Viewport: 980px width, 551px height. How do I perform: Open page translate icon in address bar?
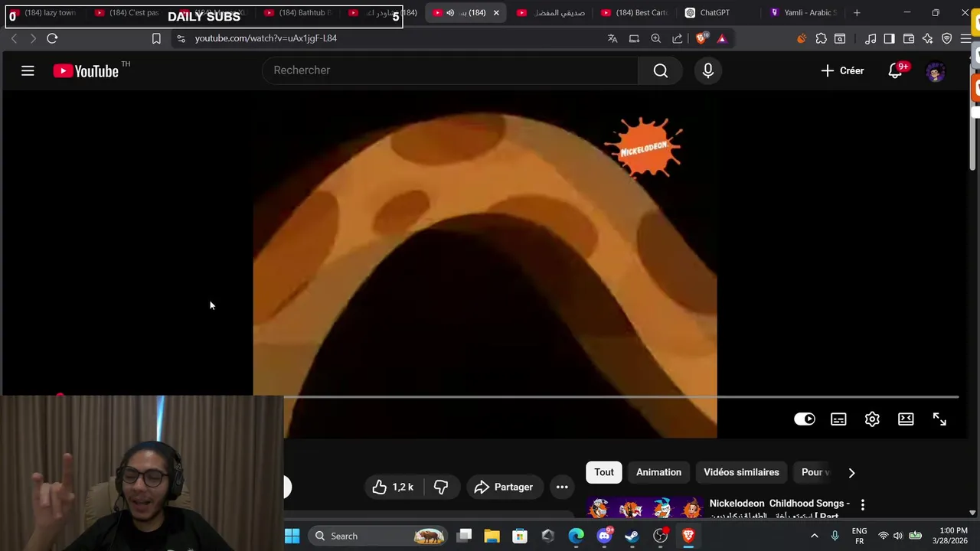(612, 38)
